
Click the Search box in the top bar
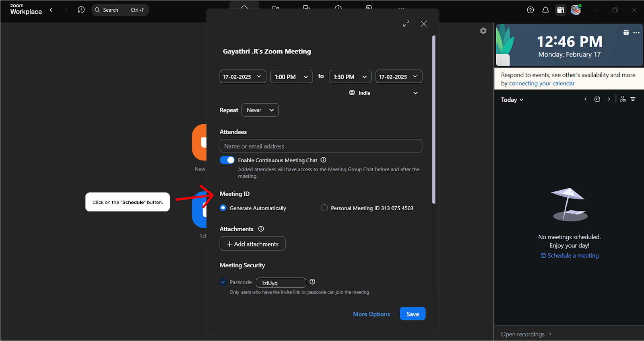(x=120, y=10)
